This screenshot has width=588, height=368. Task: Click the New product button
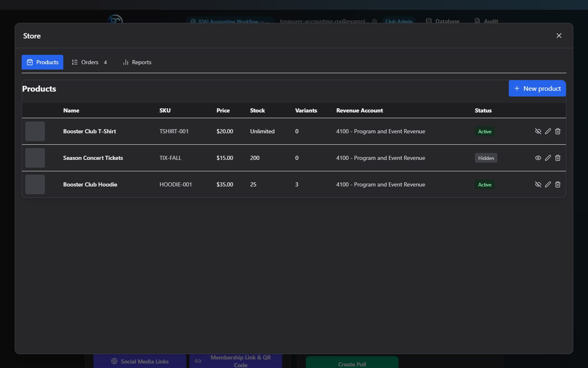click(x=537, y=88)
